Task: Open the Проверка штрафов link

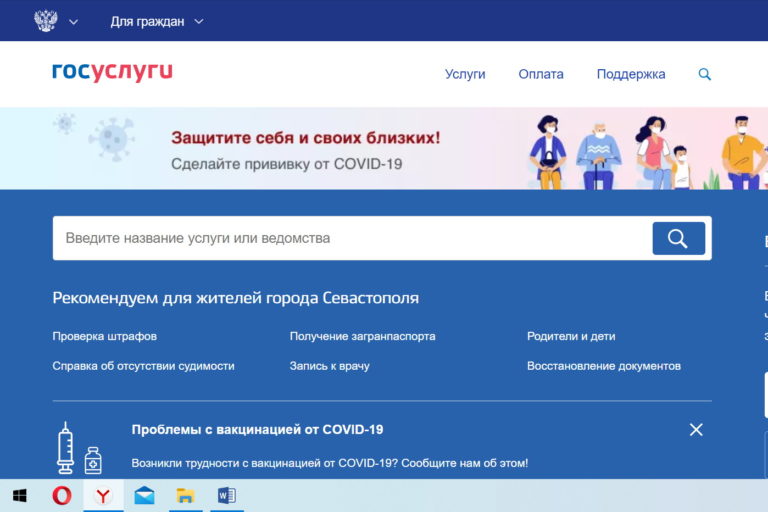Action: (104, 336)
